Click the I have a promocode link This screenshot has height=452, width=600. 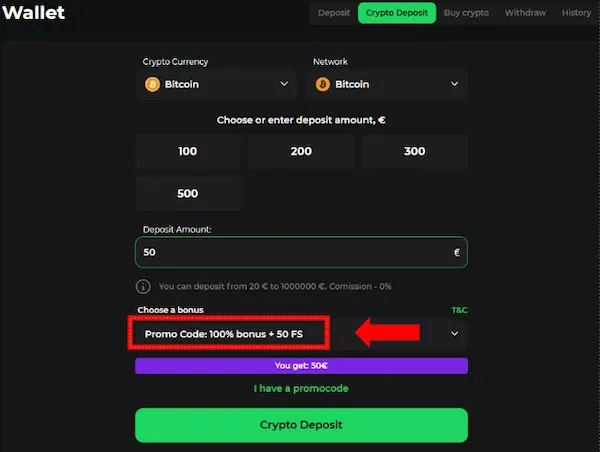pyautogui.click(x=301, y=388)
